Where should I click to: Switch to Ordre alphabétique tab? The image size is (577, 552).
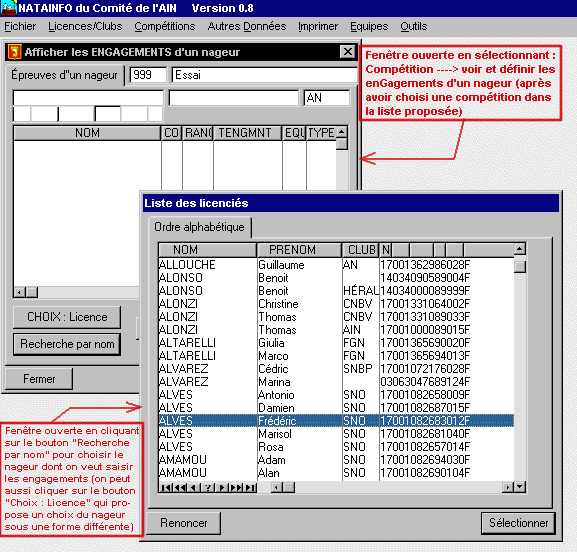pos(199,227)
